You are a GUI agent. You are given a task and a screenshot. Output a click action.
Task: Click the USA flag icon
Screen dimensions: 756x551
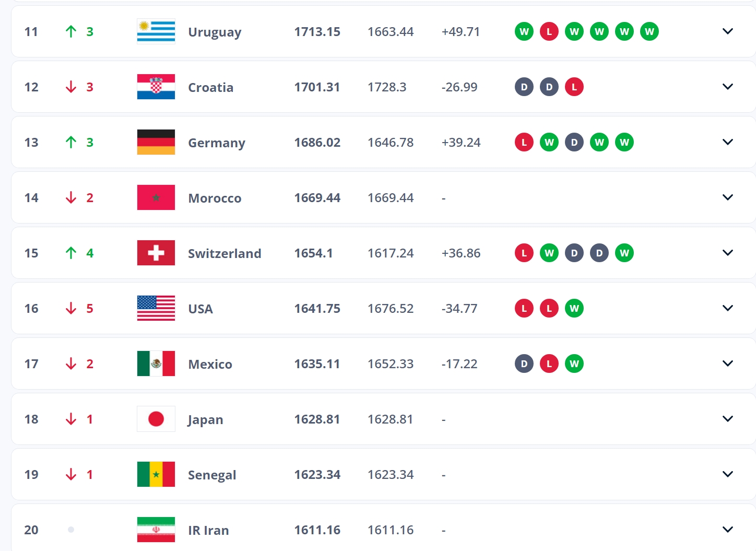point(156,309)
